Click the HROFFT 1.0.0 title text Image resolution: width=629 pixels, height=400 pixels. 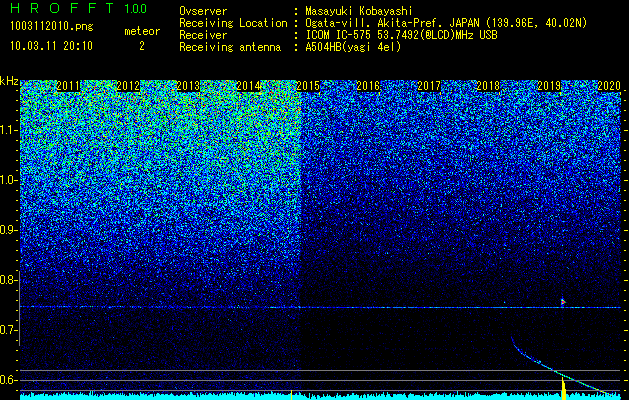79,8
